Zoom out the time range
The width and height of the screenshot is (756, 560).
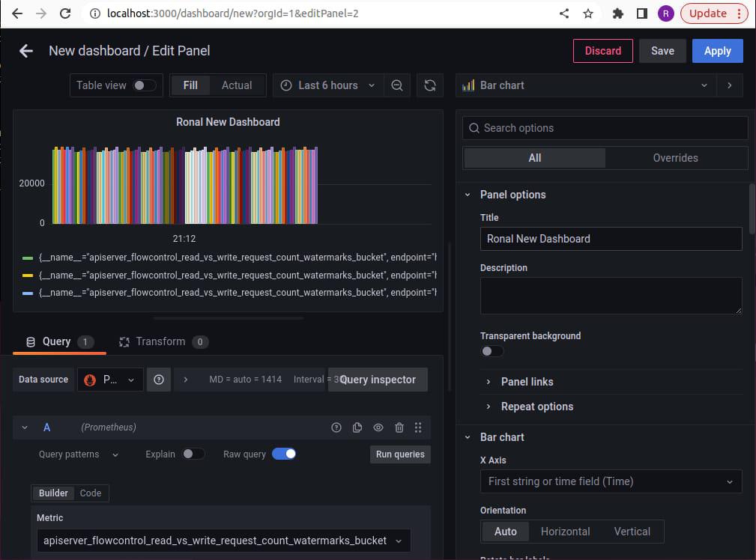397,85
